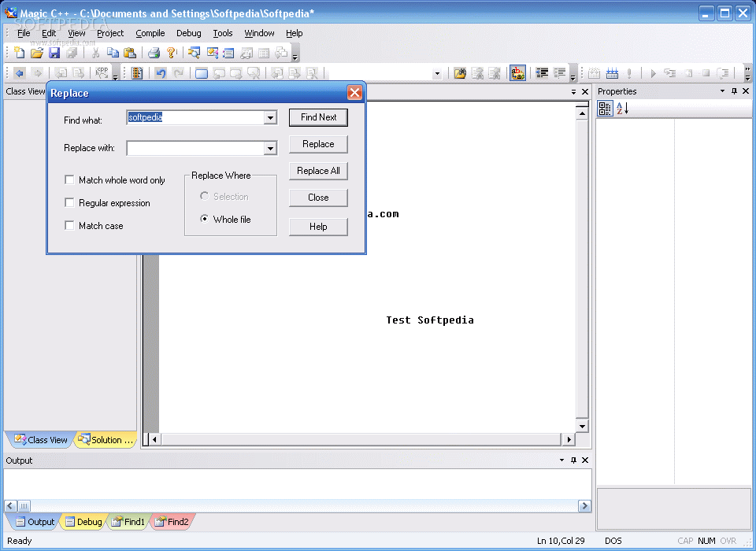
Task: Click the New file icon
Action: (19, 53)
